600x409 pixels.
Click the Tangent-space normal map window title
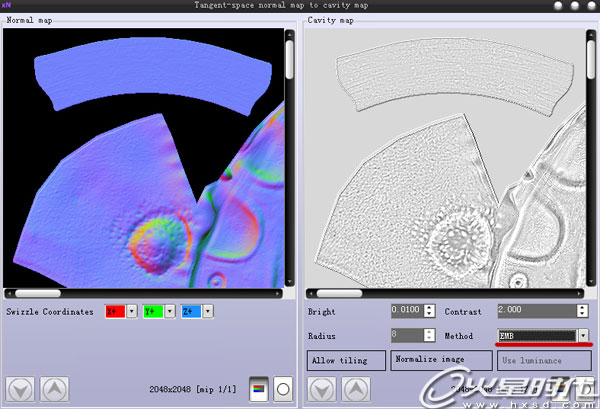pos(281,5)
